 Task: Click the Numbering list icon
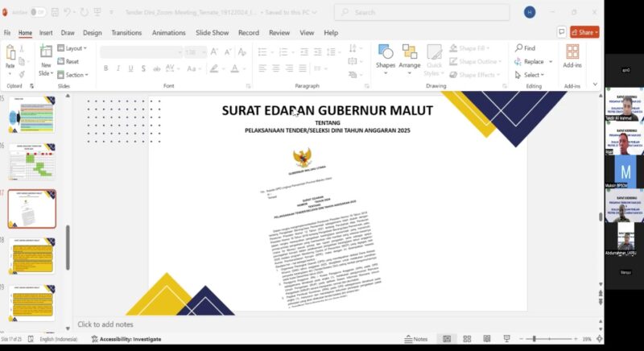point(283,52)
